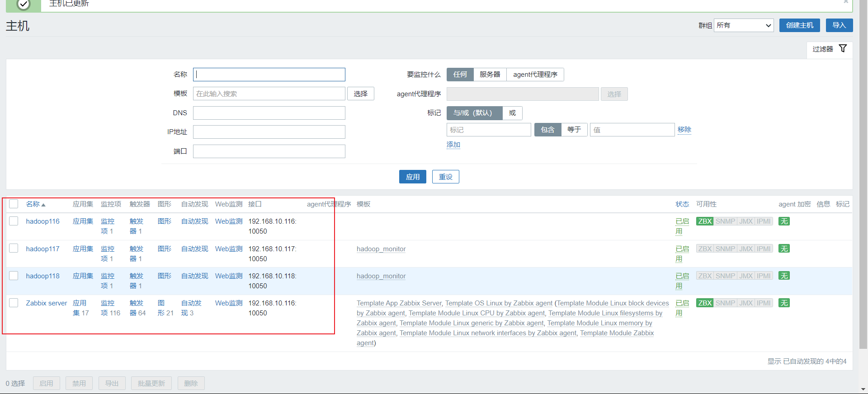Open hadoop118's hadoop_monitor template
This screenshot has height=394, width=868.
pos(381,276)
